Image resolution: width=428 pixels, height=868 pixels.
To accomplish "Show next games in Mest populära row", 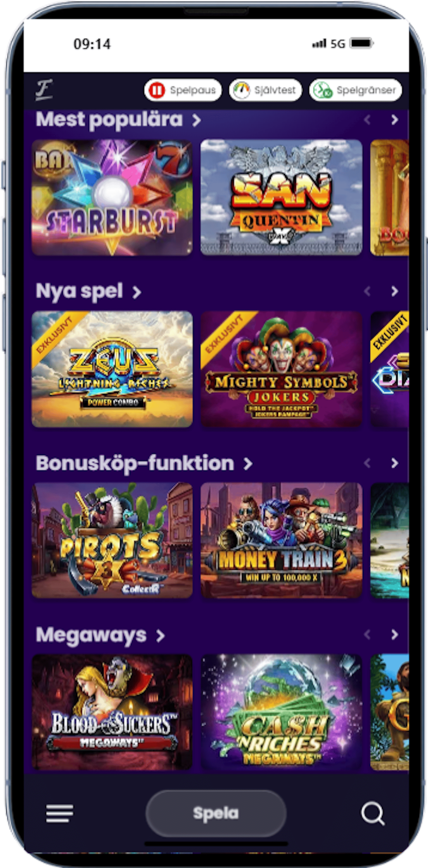I will pyautogui.click(x=395, y=120).
